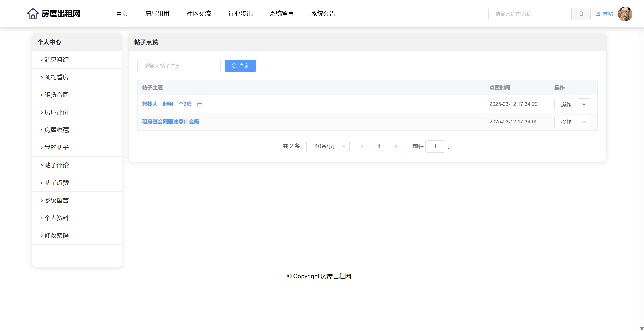Click the house logo icon
644x331 pixels.
pyautogui.click(x=33, y=14)
